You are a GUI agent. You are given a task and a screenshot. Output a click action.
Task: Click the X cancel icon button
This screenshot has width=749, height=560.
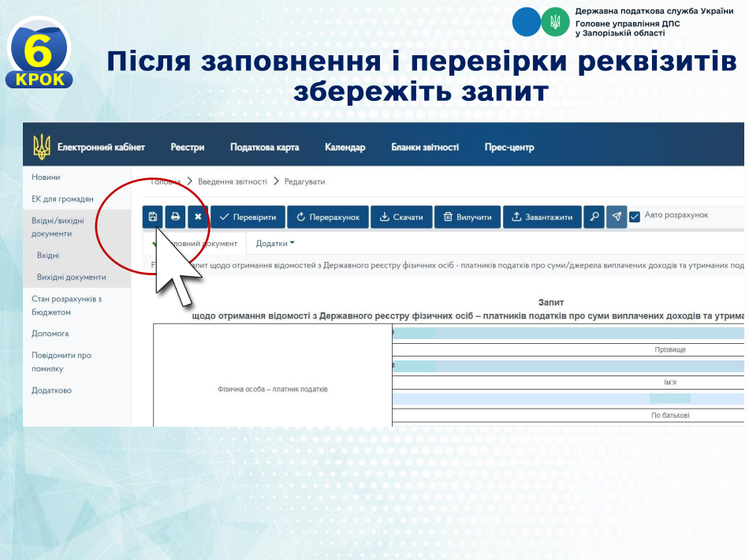pos(198,217)
